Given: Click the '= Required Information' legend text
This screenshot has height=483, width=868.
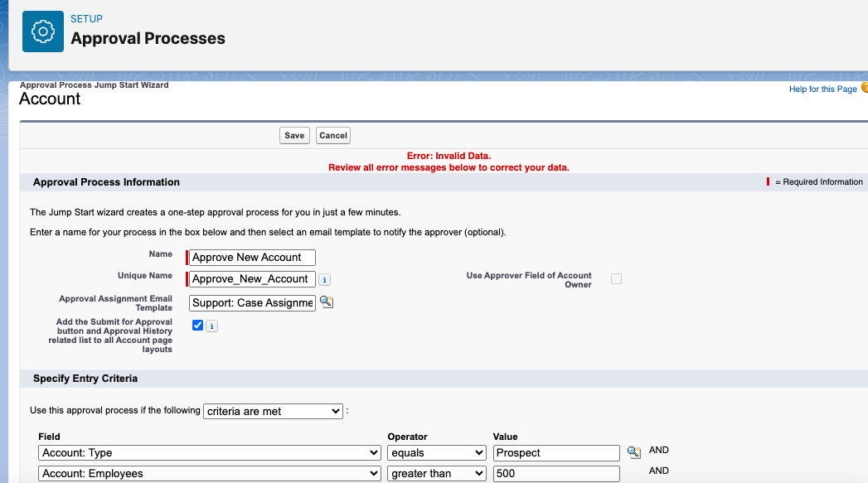Looking at the screenshot, I should (819, 182).
